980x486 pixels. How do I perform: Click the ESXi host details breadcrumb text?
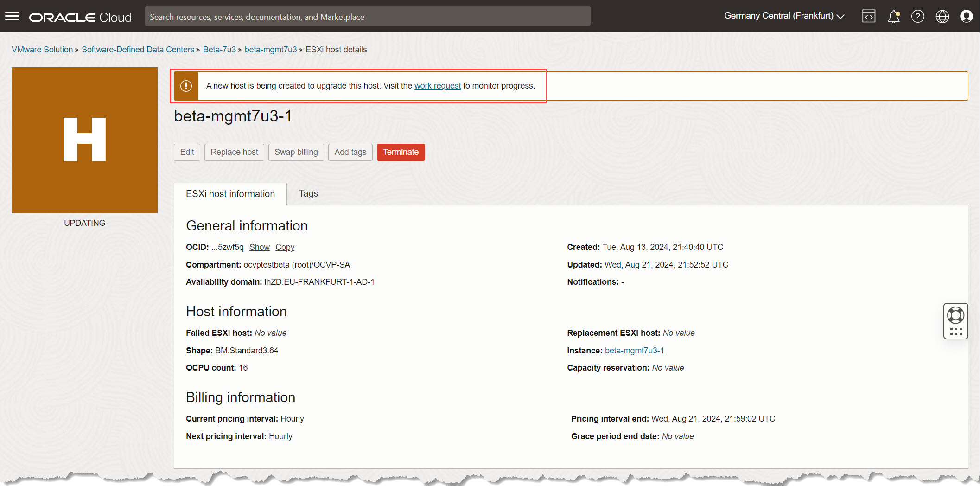pos(336,50)
